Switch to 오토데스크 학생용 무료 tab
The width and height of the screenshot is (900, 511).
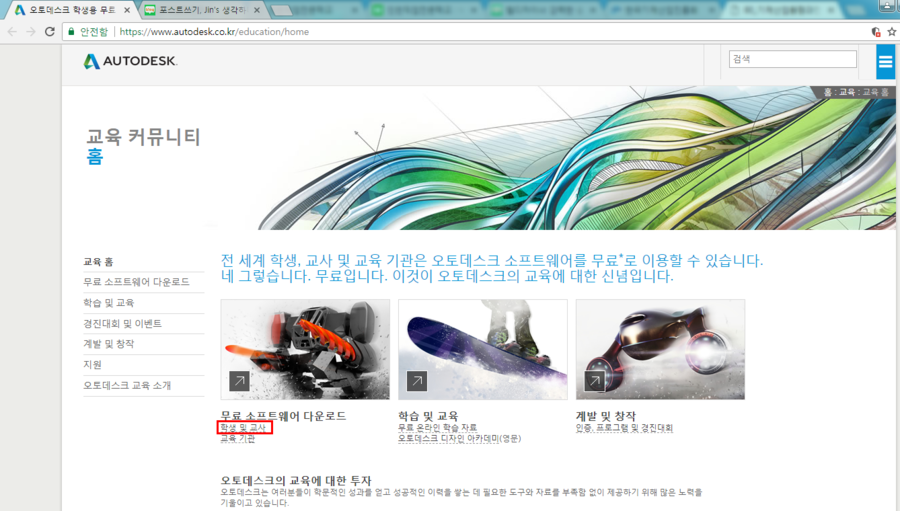click(72, 10)
